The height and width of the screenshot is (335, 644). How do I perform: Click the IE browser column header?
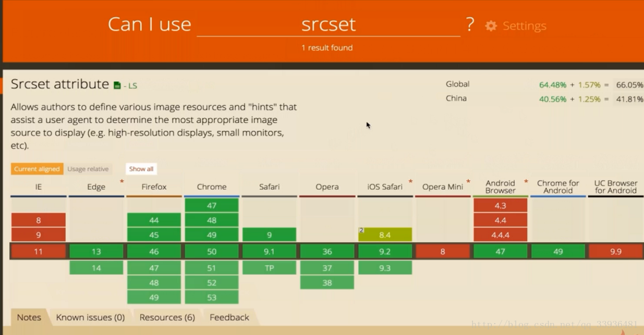click(39, 187)
